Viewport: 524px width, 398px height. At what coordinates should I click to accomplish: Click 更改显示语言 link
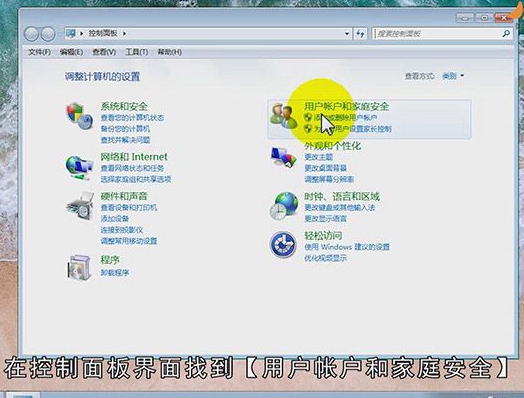tap(325, 219)
